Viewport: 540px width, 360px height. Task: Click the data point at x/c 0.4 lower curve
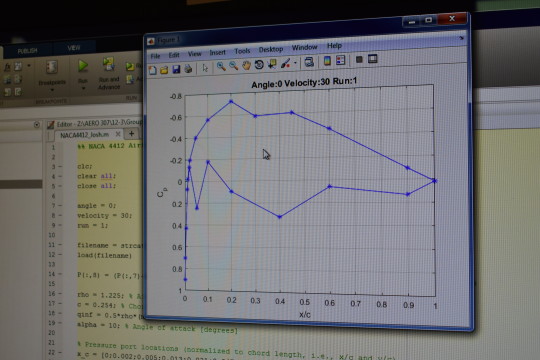pos(280,217)
